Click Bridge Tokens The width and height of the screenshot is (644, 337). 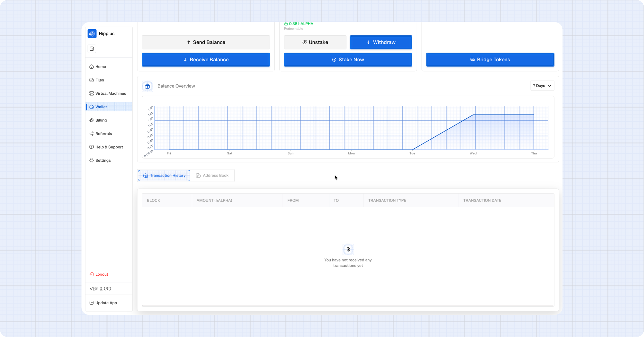[x=490, y=59]
